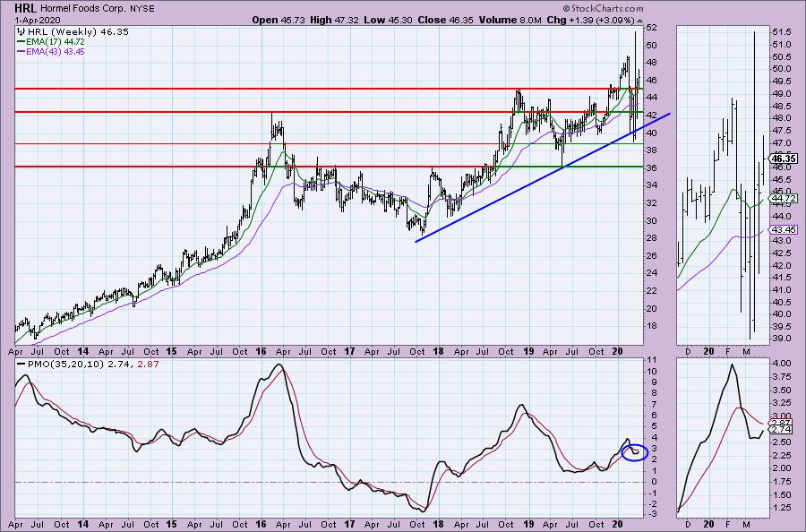Click the green EMA(17) 44.72 legend entry
The width and height of the screenshot is (806, 532).
click(x=50, y=41)
